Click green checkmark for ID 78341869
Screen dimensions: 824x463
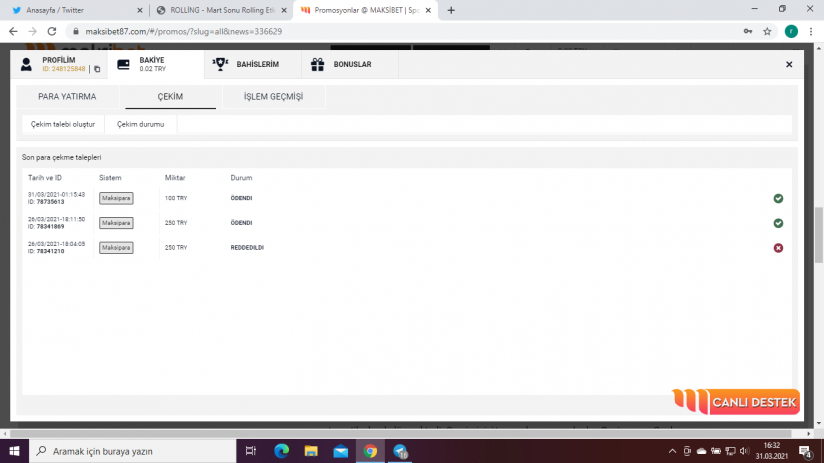point(778,223)
